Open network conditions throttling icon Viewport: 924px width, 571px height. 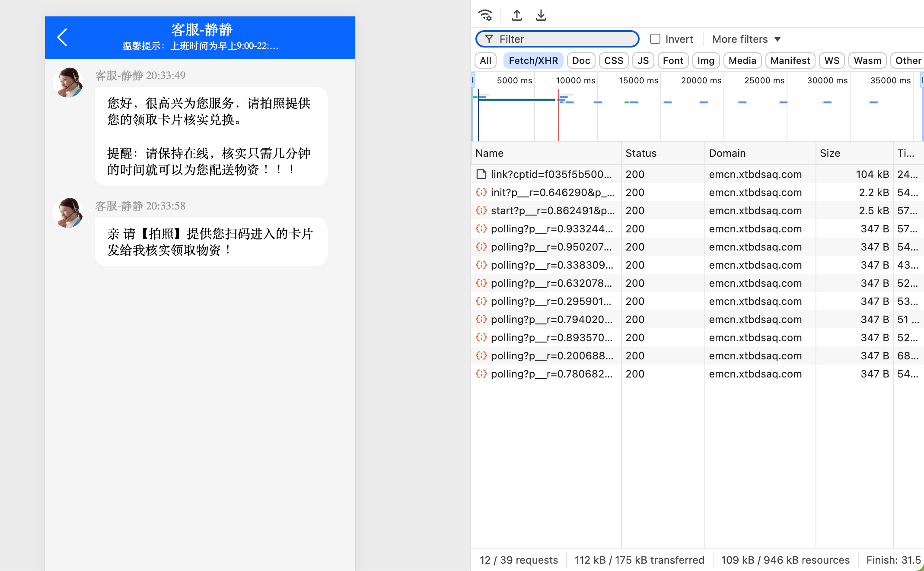click(485, 15)
